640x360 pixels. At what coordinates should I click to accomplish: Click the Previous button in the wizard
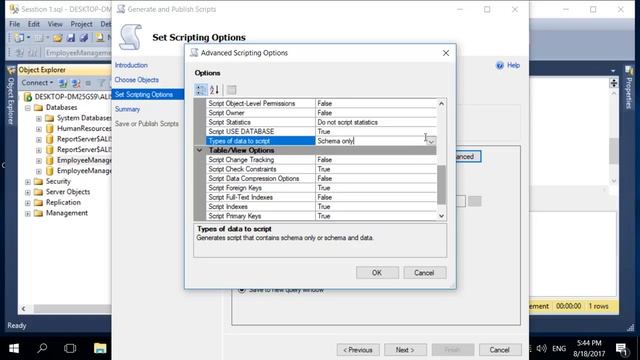(358, 350)
